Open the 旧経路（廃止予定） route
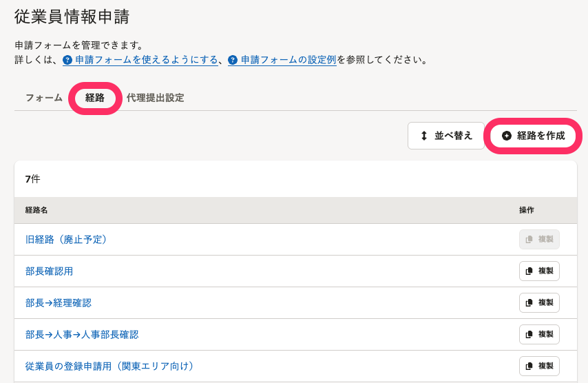The height and width of the screenshot is (383, 588). click(x=66, y=240)
